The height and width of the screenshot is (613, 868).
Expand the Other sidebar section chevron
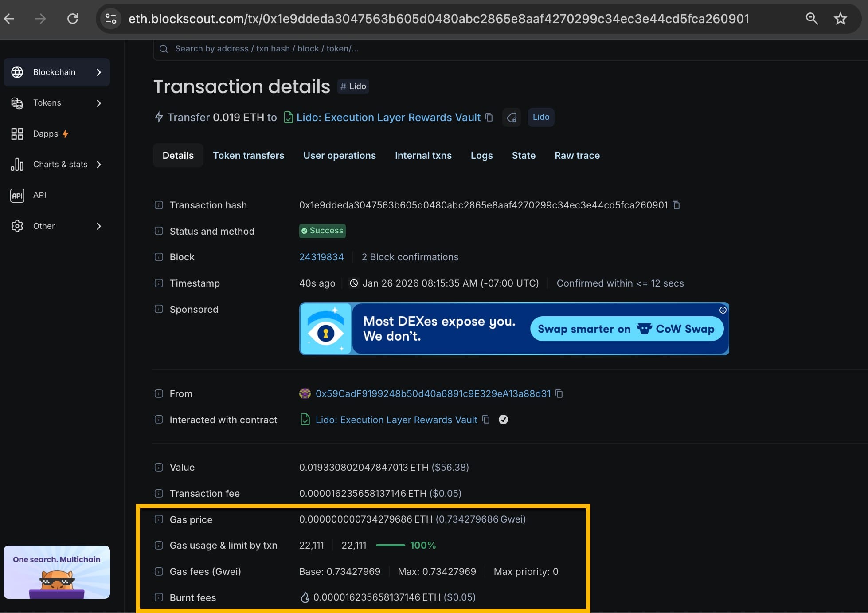[x=98, y=226]
